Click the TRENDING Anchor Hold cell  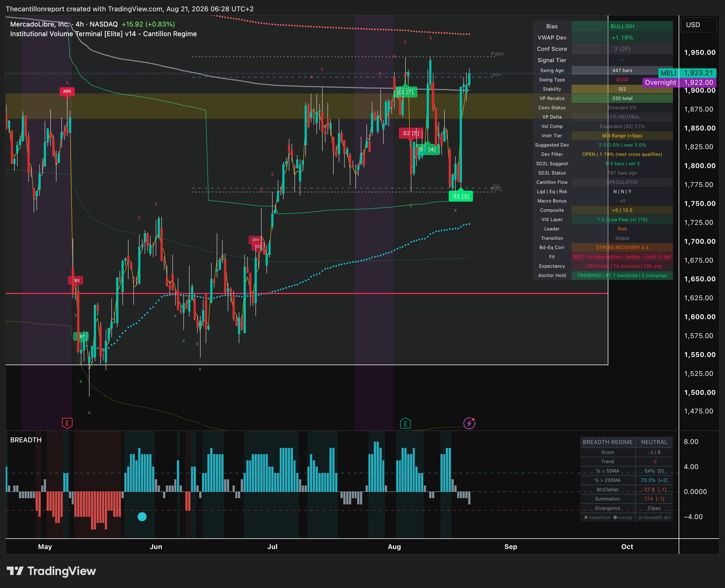tap(622, 275)
